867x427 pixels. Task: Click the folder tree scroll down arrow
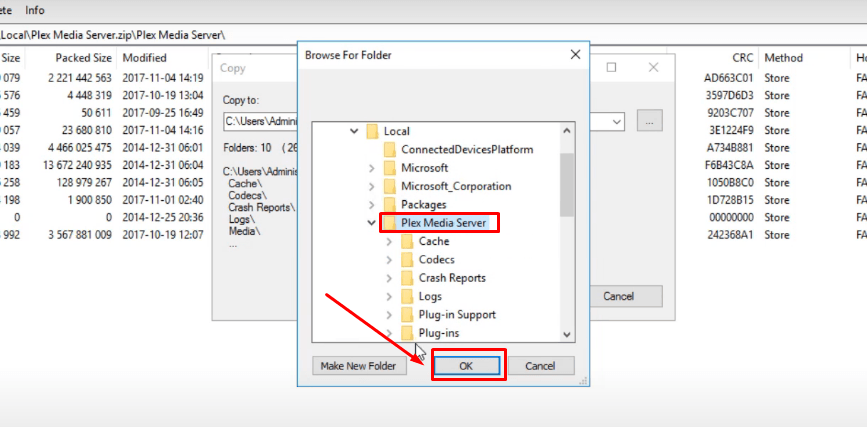pyautogui.click(x=567, y=334)
